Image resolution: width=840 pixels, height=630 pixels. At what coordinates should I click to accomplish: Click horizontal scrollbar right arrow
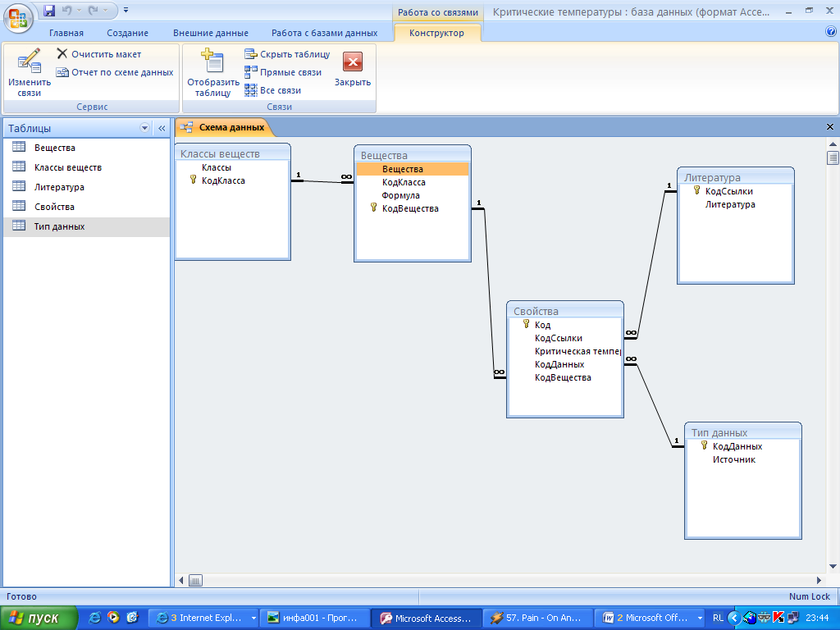click(819, 580)
